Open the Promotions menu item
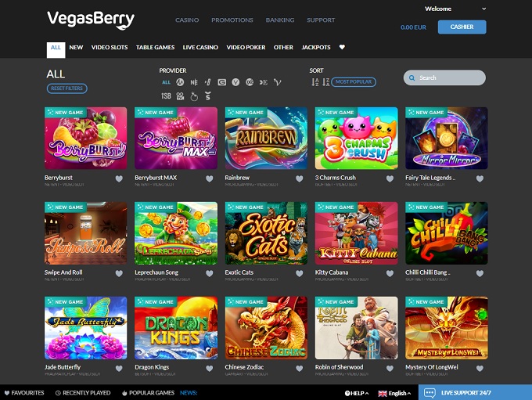The height and width of the screenshot is (400, 532). 232,20
